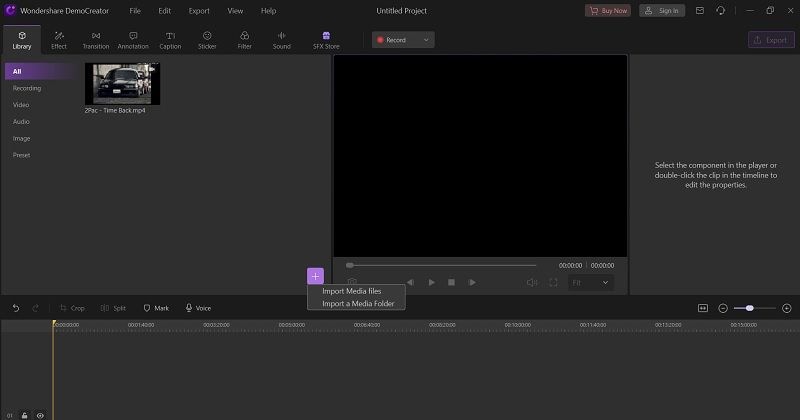Open the File menu

click(x=135, y=11)
